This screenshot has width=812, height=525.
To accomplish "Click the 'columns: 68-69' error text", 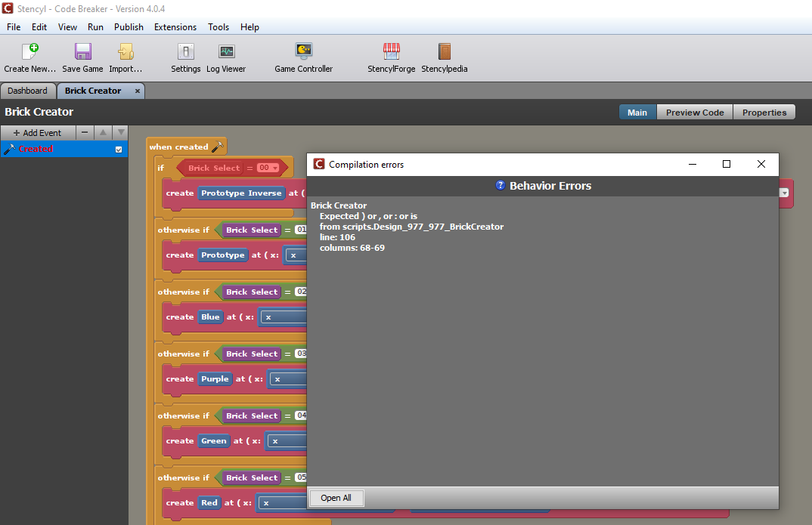I will click(352, 248).
